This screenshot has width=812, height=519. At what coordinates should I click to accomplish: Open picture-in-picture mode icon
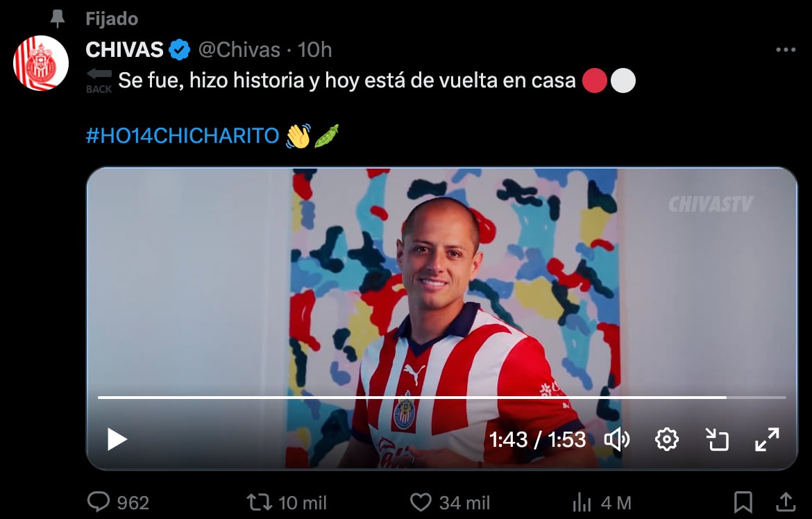point(717,439)
